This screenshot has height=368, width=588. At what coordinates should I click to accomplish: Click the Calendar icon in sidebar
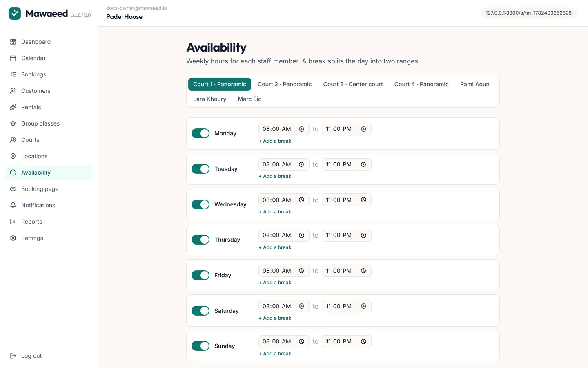coord(13,58)
